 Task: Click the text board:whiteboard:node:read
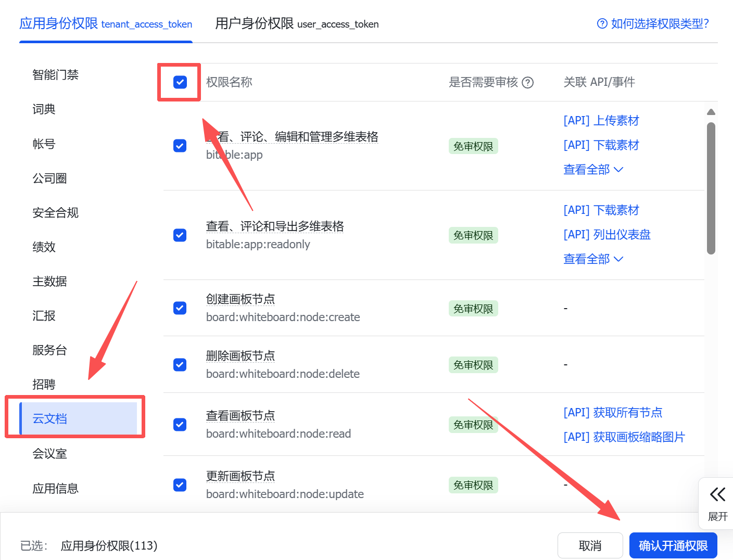click(x=279, y=434)
